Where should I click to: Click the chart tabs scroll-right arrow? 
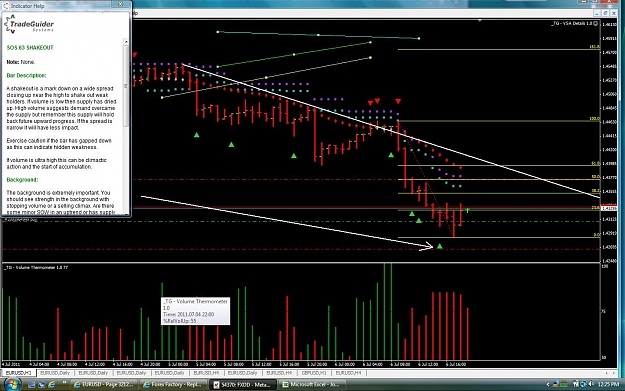coord(613,373)
